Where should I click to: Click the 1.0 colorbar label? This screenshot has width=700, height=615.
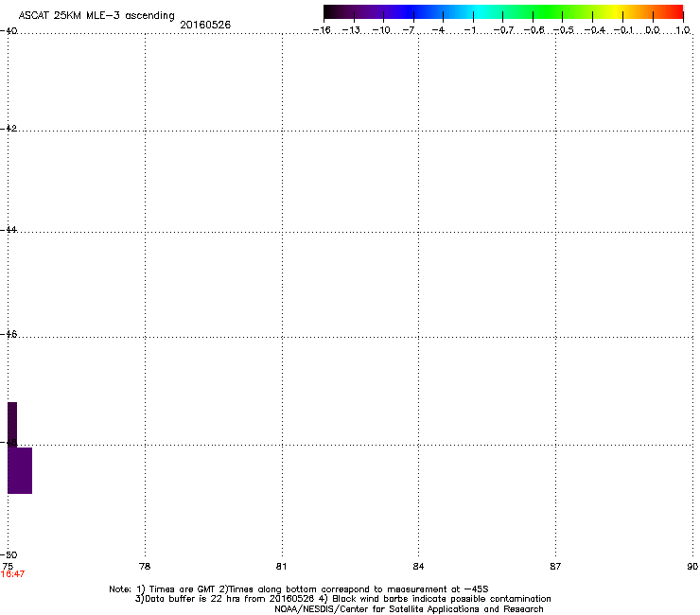click(683, 30)
